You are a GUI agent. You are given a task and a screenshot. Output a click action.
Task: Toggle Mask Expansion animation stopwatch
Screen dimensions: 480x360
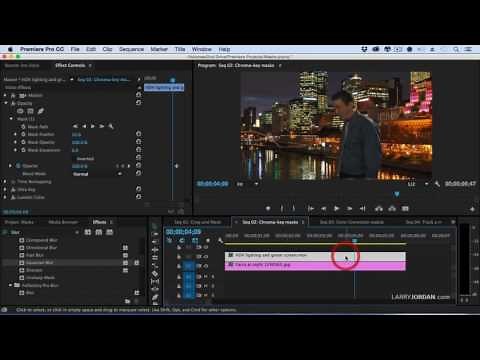point(23,150)
